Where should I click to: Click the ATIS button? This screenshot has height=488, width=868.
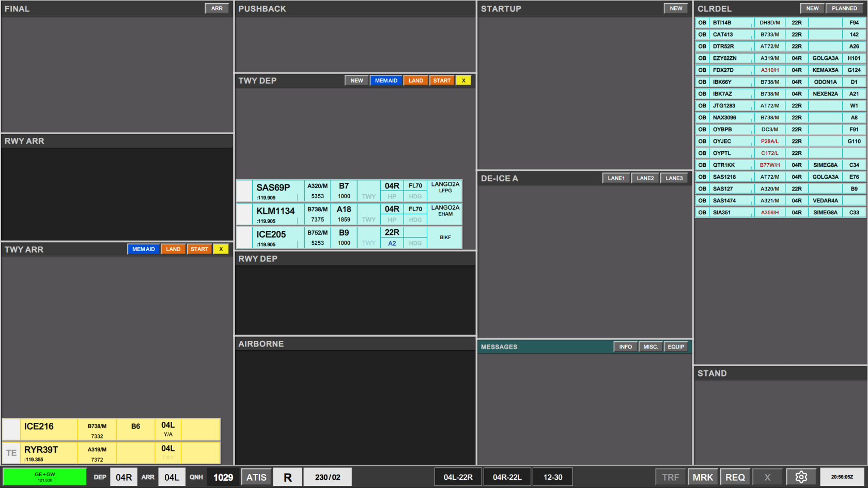click(x=256, y=477)
